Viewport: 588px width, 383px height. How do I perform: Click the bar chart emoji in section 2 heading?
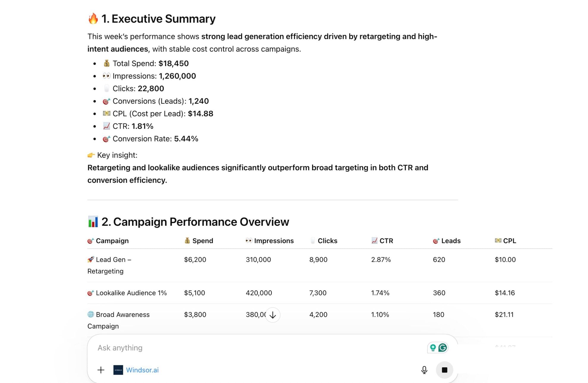93,222
